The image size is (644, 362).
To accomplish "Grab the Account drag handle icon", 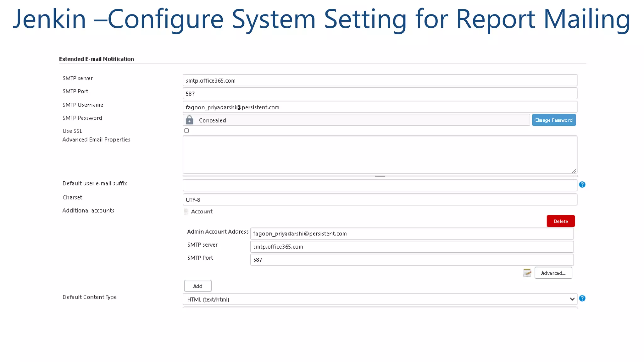I will (x=186, y=211).
